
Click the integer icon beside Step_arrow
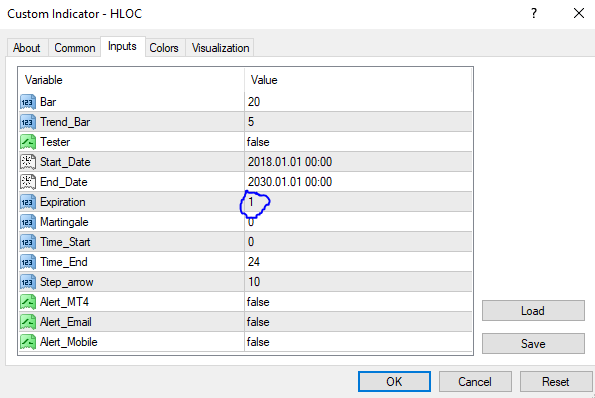click(x=28, y=282)
